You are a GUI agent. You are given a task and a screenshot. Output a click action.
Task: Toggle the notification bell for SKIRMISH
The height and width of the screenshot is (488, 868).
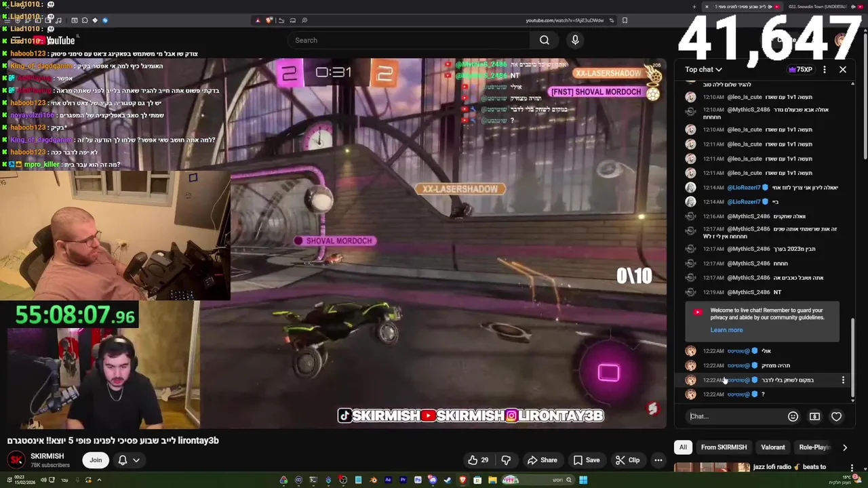coord(123,460)
